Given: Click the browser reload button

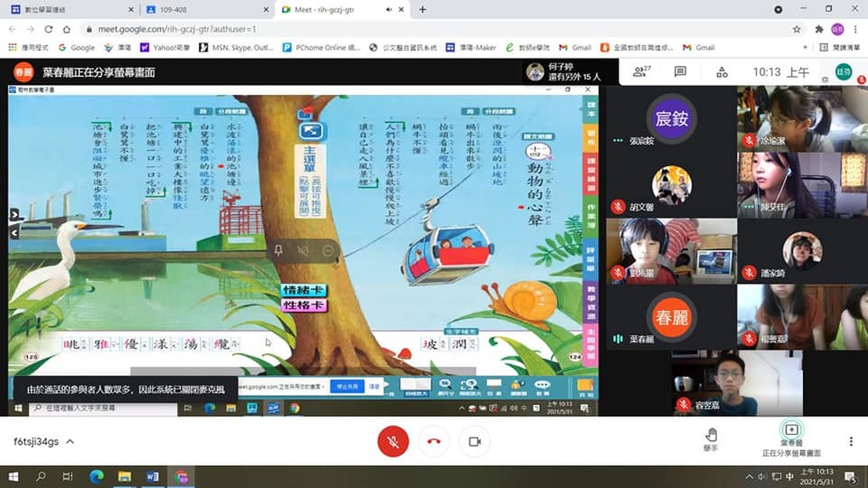Looking at the screenshot, I should [48, 30].
